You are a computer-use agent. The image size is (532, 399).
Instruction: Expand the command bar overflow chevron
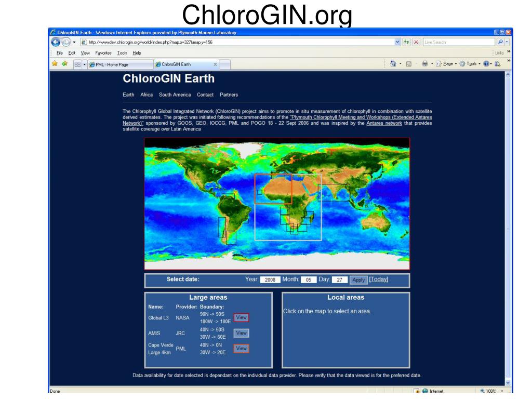pyautogui.click(x=509, y=61)
